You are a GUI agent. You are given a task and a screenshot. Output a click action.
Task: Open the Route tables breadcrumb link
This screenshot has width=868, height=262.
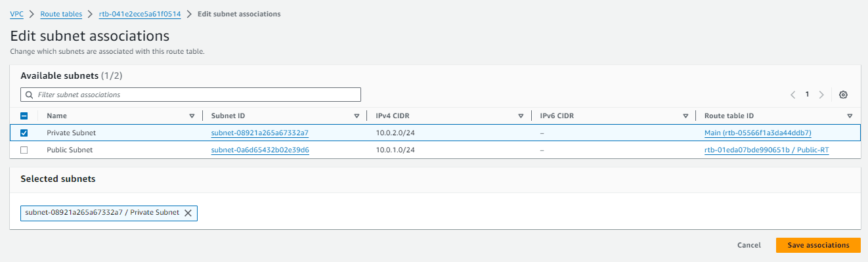tap(61, 14)
